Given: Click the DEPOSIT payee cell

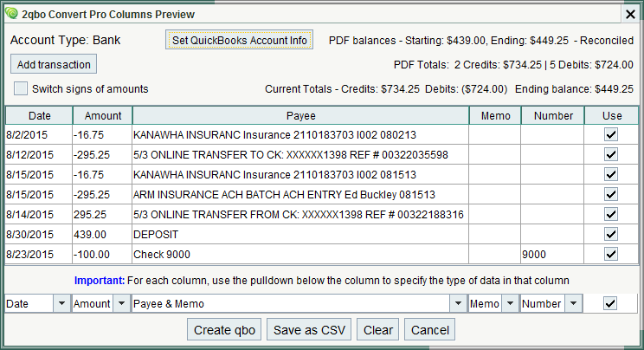Looking at the screenshot, I should pyautogui.click(x=300, y=234).
